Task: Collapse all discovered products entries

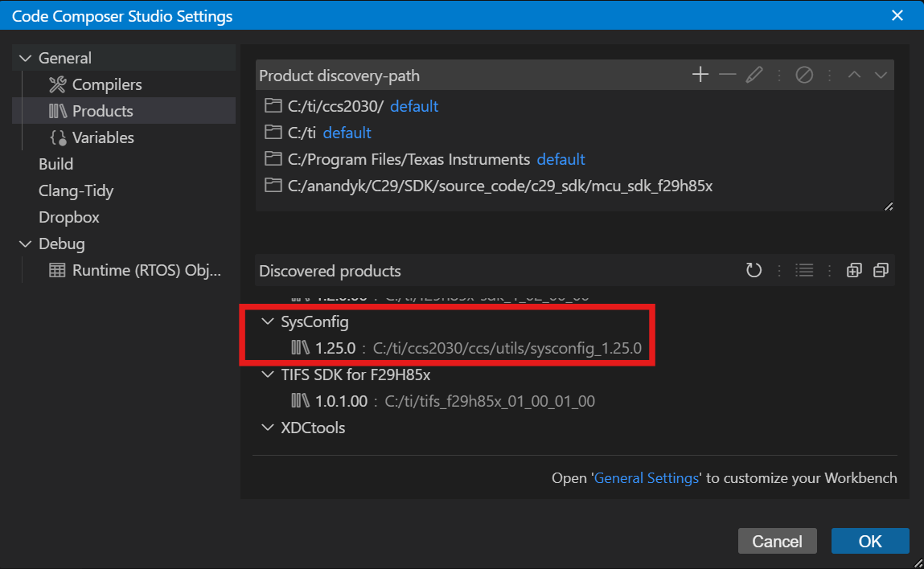Action: 881,270
